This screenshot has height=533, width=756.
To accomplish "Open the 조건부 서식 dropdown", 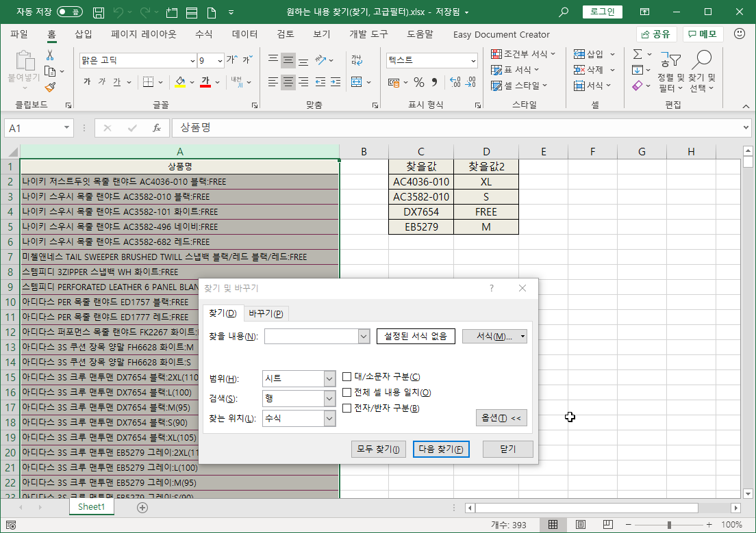I will [523, 54].
